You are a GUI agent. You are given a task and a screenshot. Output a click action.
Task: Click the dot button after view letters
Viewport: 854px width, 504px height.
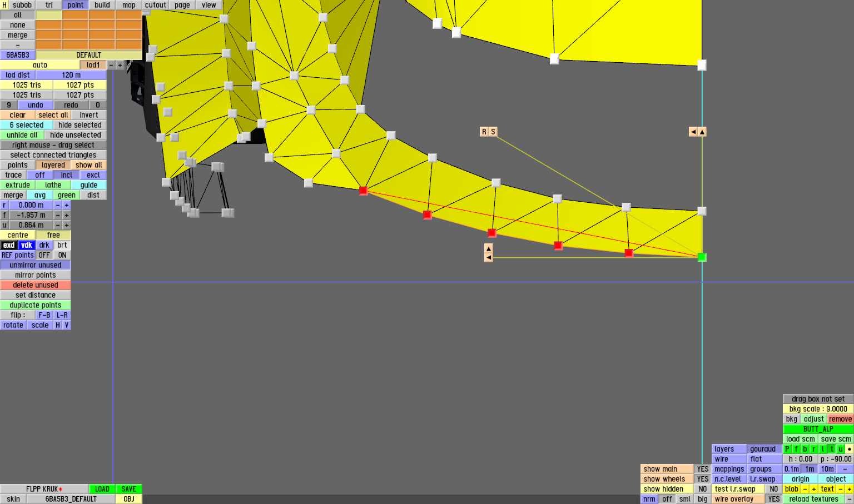[850, 449]
